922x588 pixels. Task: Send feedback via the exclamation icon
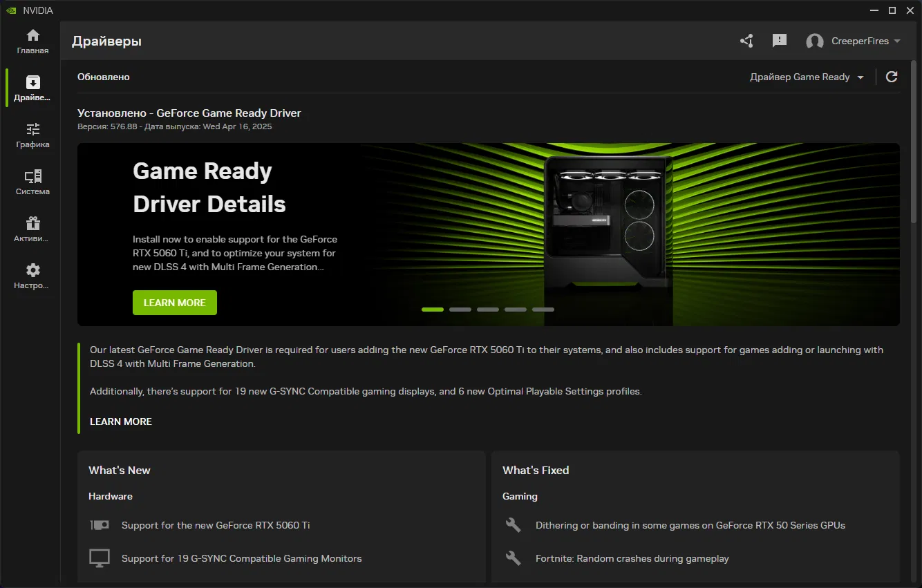(x=780, y=41)
